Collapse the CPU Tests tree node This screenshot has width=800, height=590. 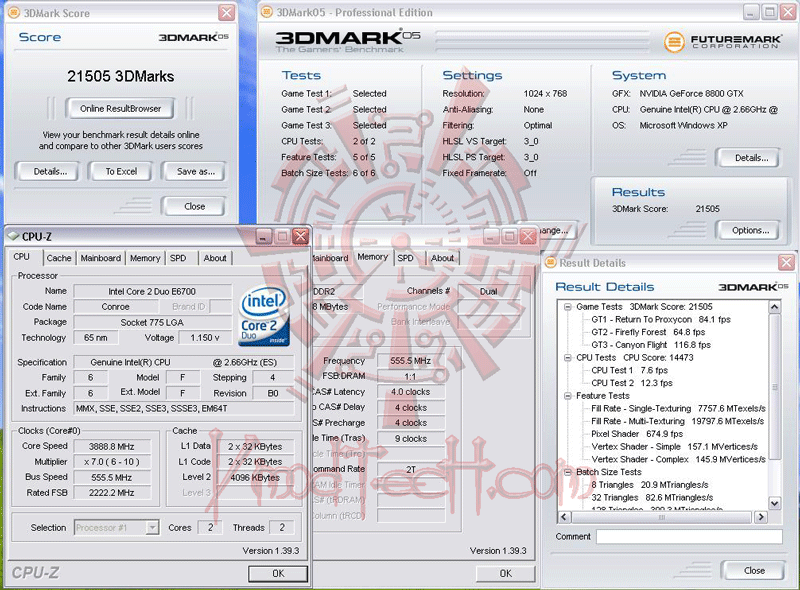click(567, 358)
